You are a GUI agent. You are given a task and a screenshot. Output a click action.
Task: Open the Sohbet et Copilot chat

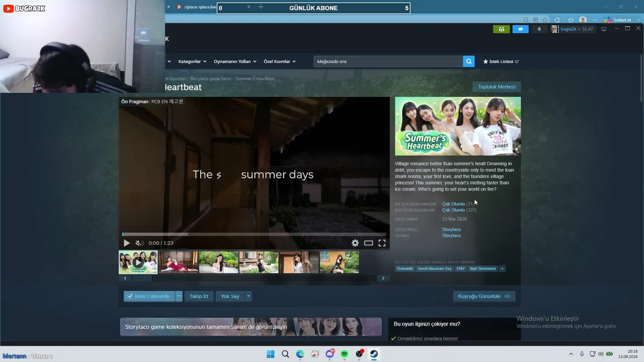tap(618, 20)
